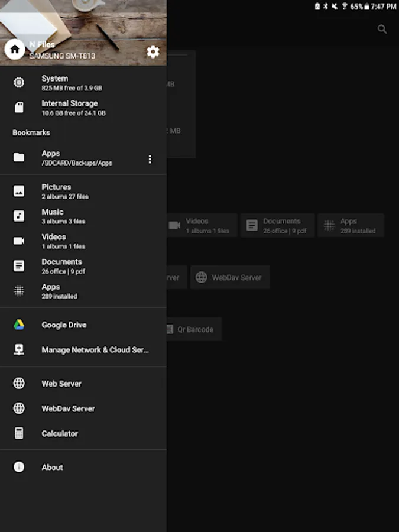Tap the page icon on background Documents card
The image size is (399, 532).
252,225
